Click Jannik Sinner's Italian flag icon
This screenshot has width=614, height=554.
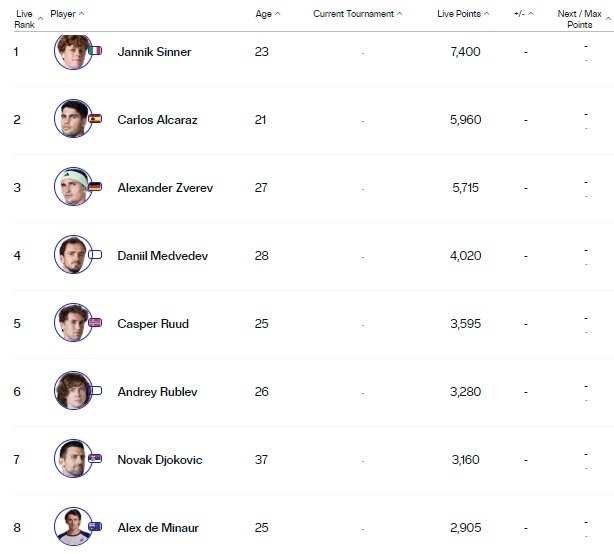(95, 50)
